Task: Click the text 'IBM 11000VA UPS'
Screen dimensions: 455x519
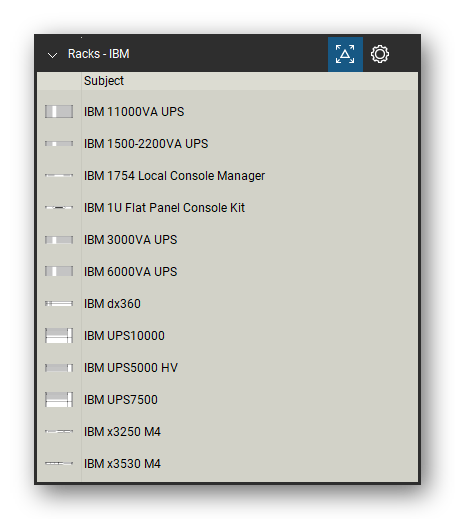Action: 134,112
